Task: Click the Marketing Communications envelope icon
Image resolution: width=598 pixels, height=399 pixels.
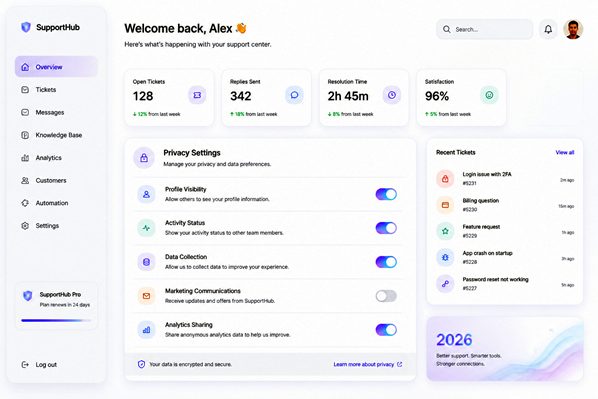Action: [x=146, y=296]
